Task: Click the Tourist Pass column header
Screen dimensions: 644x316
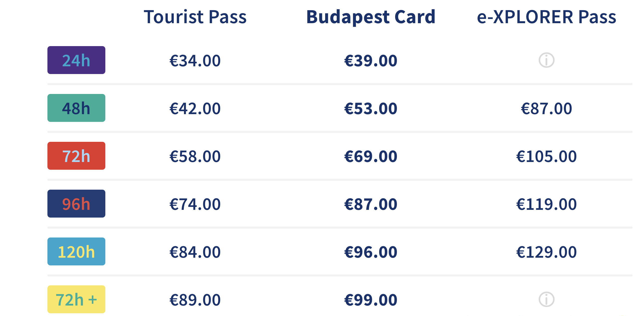Action: 195,17
